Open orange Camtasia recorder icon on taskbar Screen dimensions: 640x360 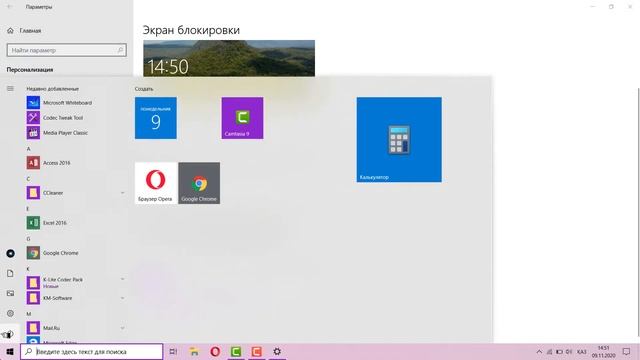pyautogui.click(x=256, y=351)
